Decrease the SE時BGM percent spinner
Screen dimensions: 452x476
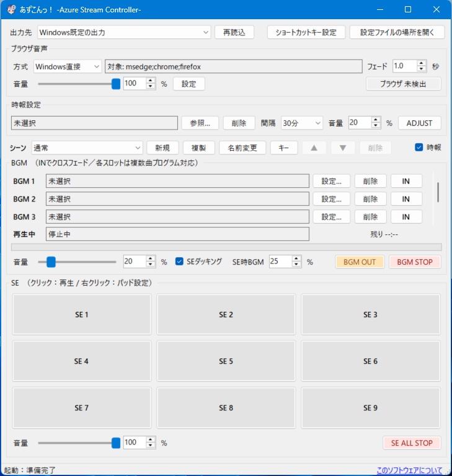(x=296, y=265)
